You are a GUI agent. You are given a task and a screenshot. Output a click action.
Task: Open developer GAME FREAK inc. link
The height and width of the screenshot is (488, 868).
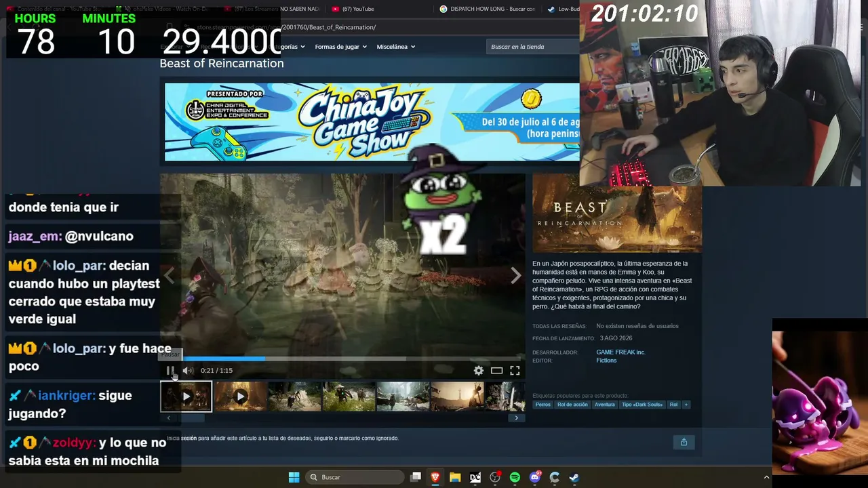coord(620,352)
